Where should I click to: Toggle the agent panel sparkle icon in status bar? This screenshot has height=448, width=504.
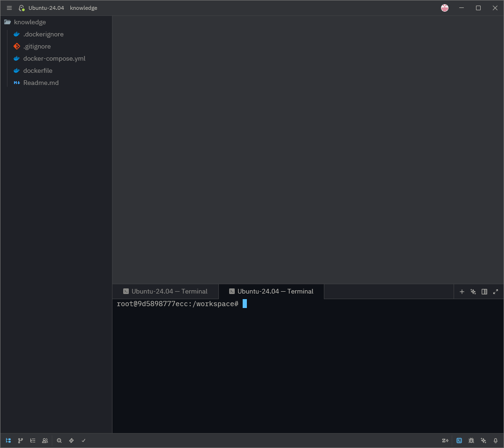pos(483,441)
